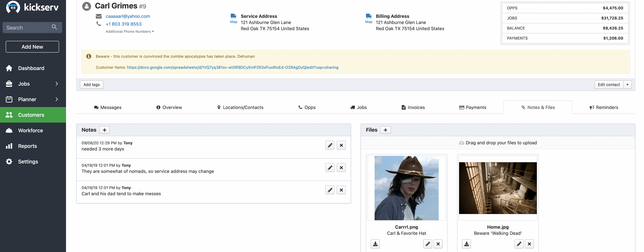Click the Add tags button
644x252 pixels.
[x=92, y=85]
